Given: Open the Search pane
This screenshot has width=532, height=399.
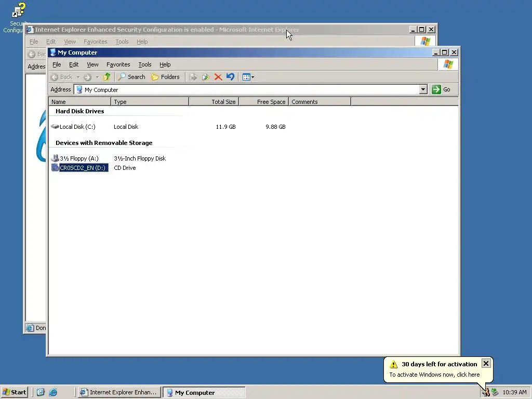Looking at the screenshot, I should coord(131,77).
